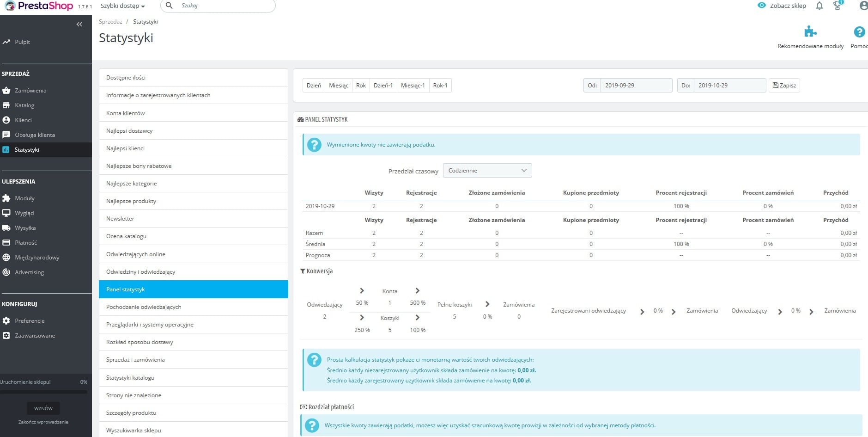Expand the Szybki dostęp dropdown

click(x=122, y=6)
